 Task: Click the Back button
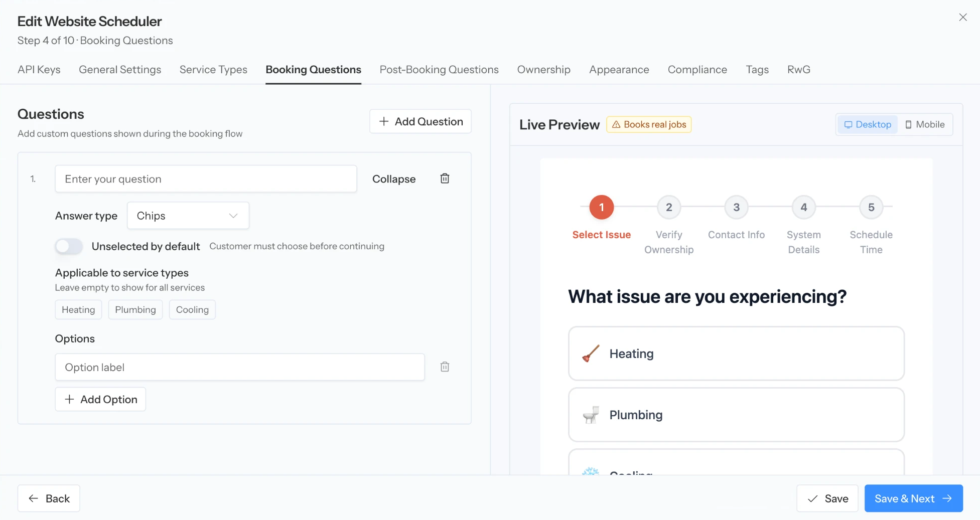tap(49, 498)
